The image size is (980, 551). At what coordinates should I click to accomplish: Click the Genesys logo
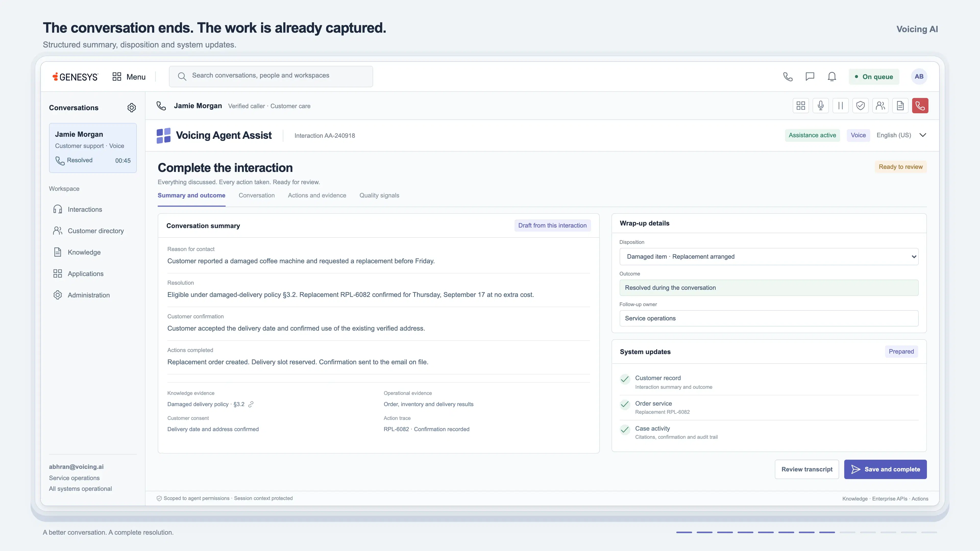[75, 77]
